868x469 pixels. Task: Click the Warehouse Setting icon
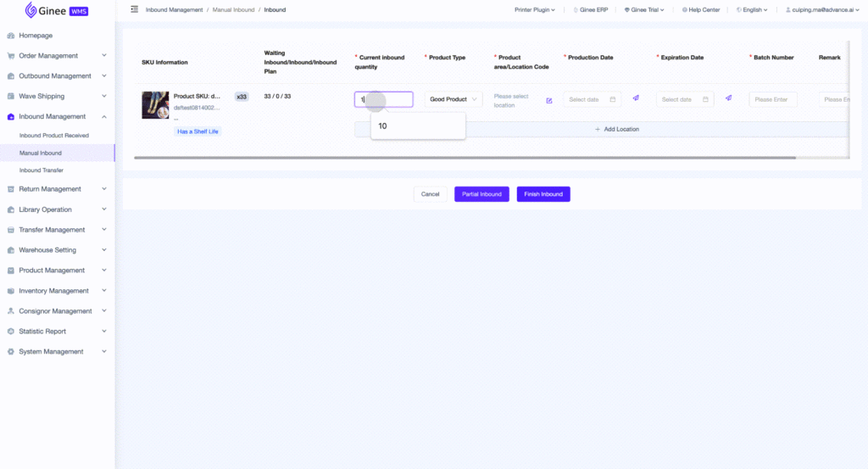pyautogui.click(x=10, y=250)
